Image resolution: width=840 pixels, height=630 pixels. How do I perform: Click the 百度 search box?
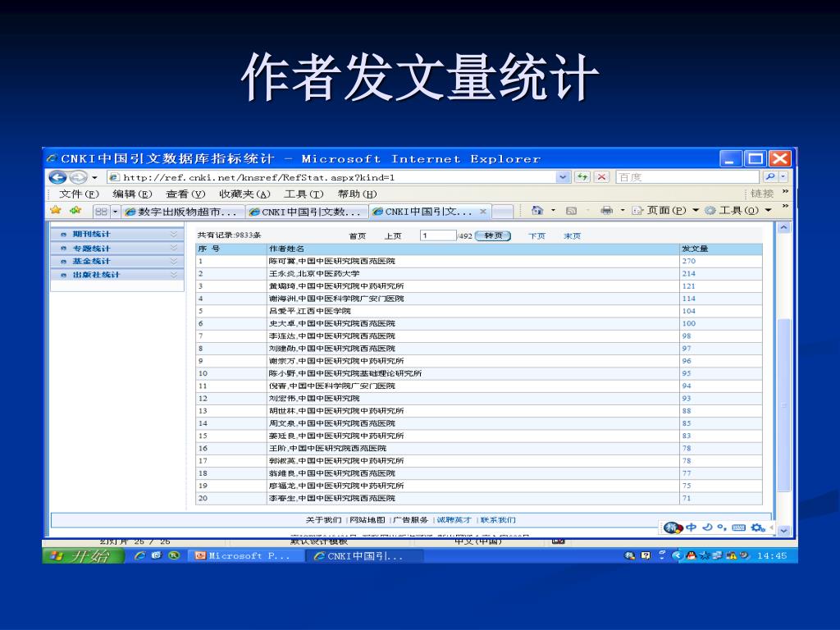(688, 177)
